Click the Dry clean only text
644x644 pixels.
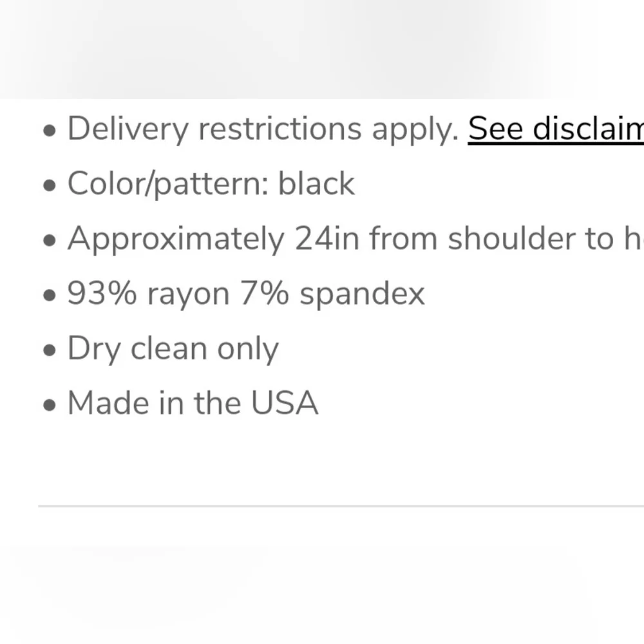173,349
